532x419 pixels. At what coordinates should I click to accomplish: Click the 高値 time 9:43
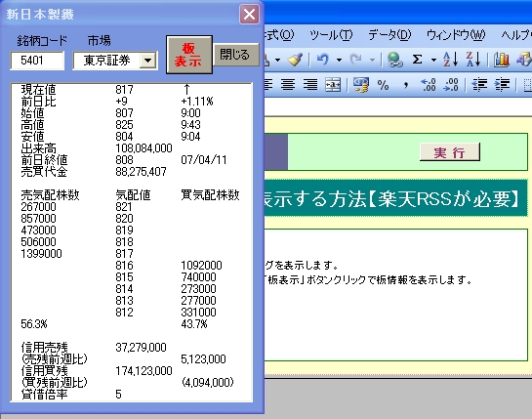[190, 125]
